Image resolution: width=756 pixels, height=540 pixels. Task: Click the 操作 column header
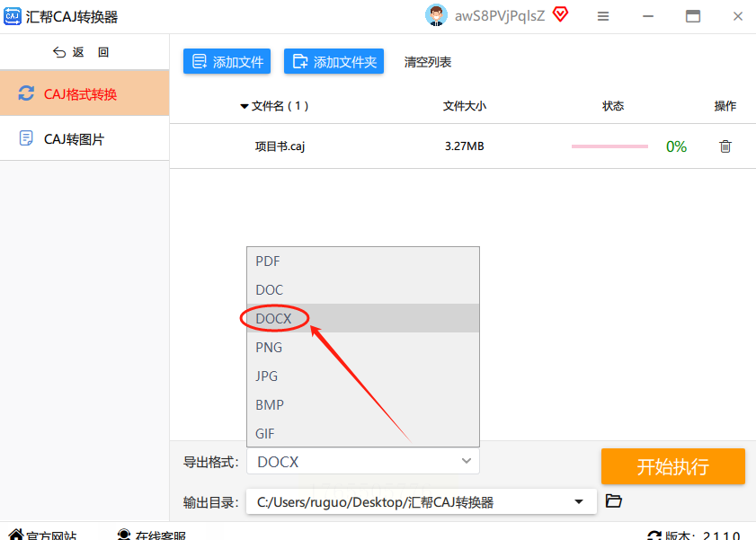(725, 106)
